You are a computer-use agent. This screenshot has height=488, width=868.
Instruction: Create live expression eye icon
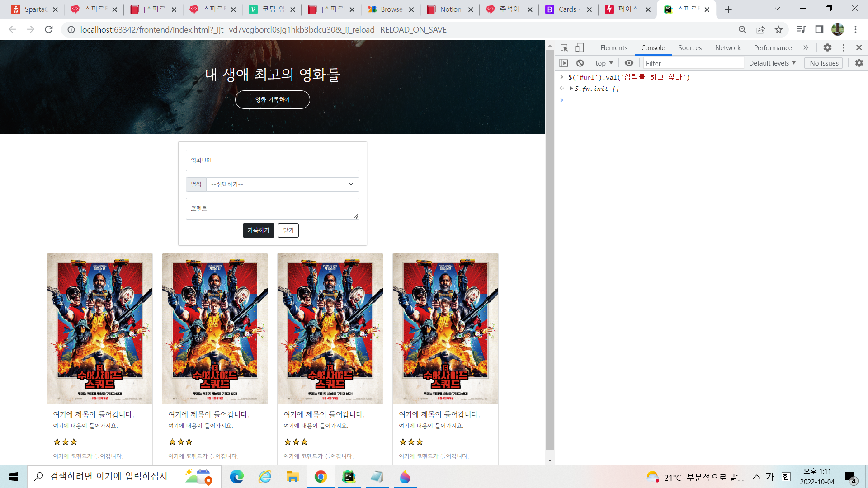pyautogui.click(x=629, y=63)
